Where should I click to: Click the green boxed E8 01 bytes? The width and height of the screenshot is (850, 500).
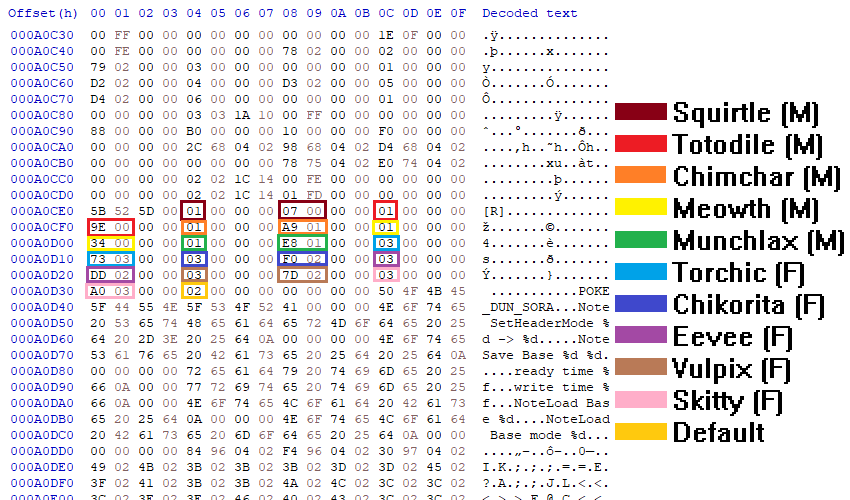point(302,243)
